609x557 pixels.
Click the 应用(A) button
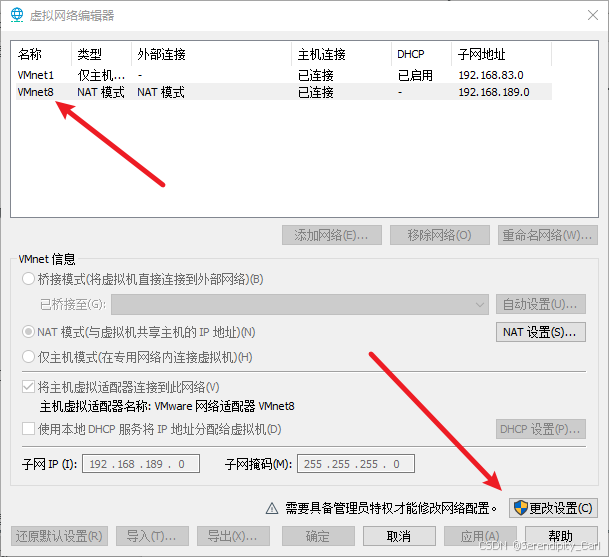480,536
